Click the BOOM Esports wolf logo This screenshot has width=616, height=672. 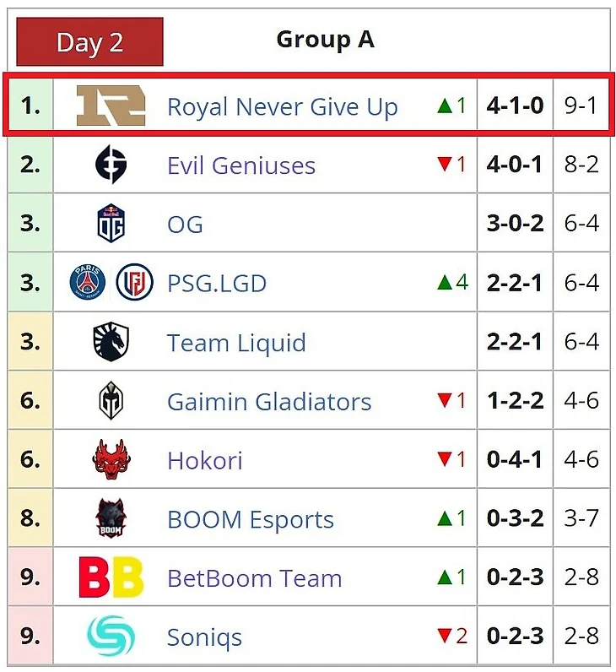(111, 518)
